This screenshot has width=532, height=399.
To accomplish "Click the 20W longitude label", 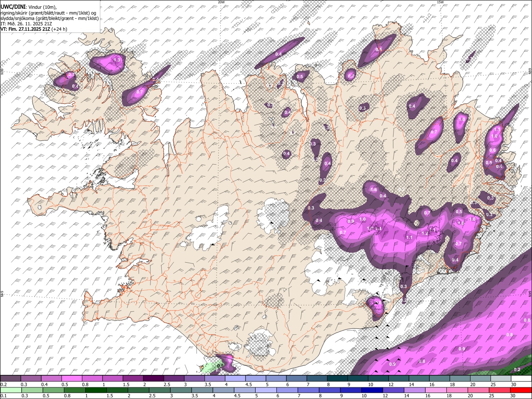I will [x=221, y=2].
